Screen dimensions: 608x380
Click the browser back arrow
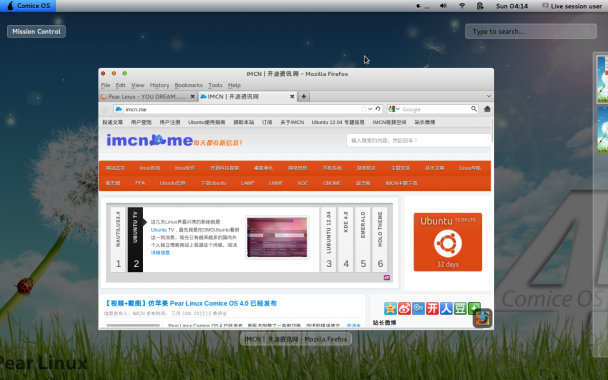105,109
